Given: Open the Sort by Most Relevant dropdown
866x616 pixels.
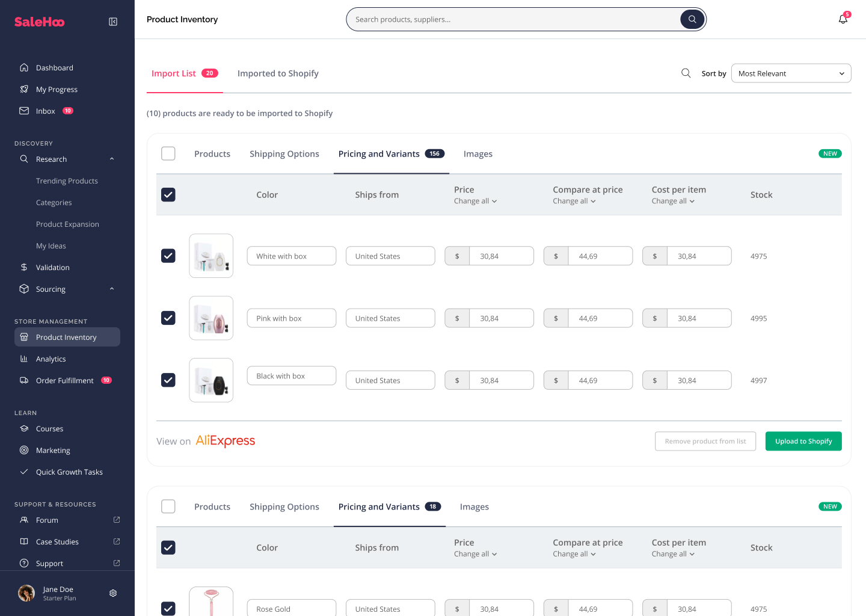Looking at the screenshot, I should [x=791, y=73].
